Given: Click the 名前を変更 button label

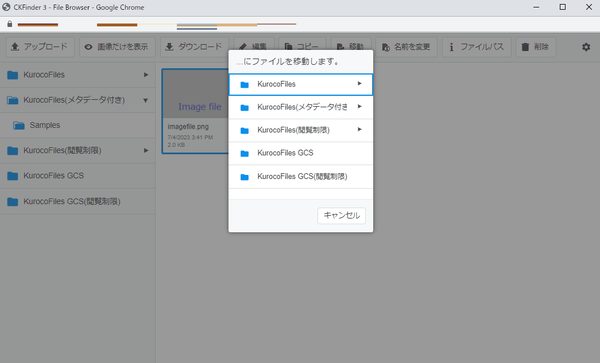Looking at the screenshot, I should [412, 47].
